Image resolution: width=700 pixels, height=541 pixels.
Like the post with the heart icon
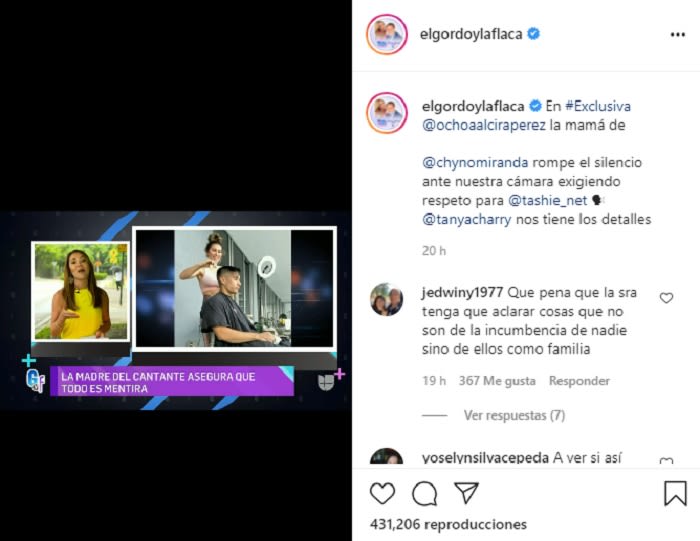(x=383, y=493)
